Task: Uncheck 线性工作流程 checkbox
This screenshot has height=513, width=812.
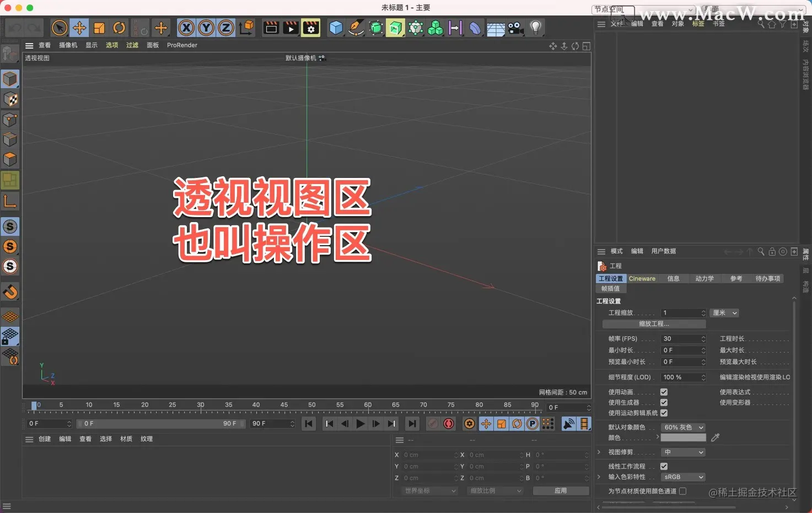Action: point(664,467)
